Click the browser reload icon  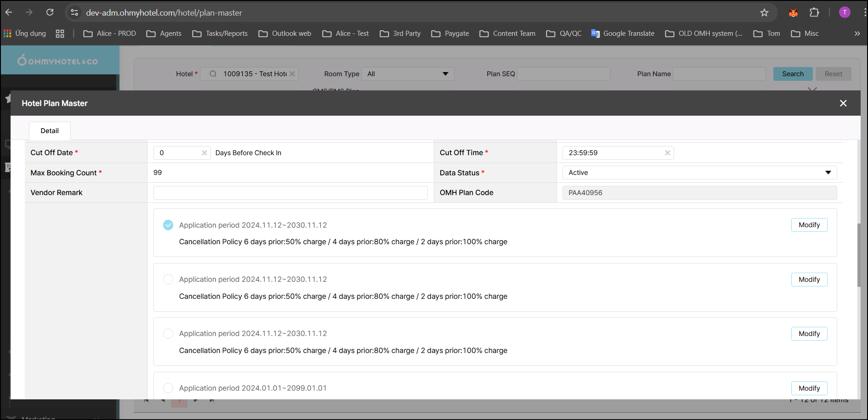[50, 12]
